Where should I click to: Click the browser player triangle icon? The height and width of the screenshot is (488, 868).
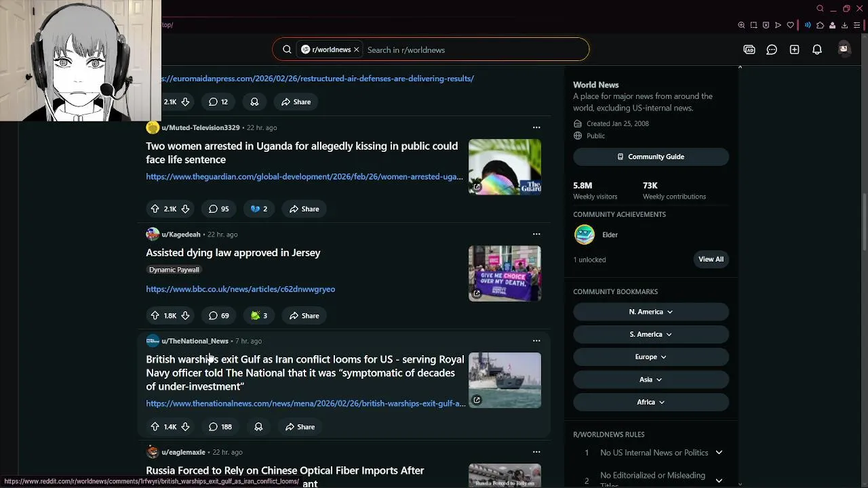pos(778,25)
